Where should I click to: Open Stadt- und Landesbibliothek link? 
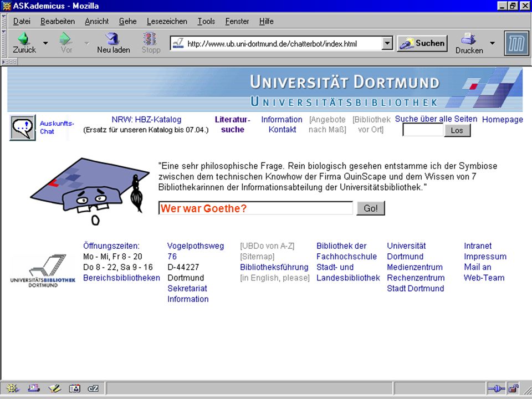click(348, 273)
